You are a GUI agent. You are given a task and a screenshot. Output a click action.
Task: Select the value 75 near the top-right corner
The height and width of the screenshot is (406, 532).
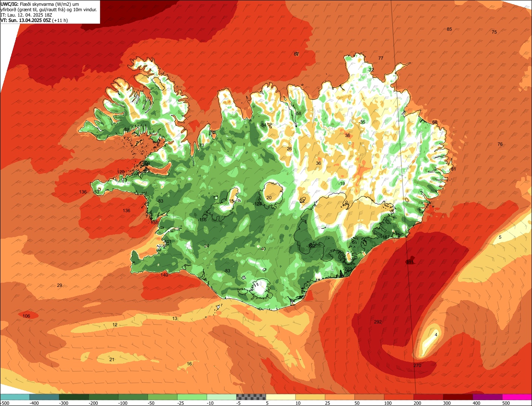pyautogui.click(x=494, y=32)
